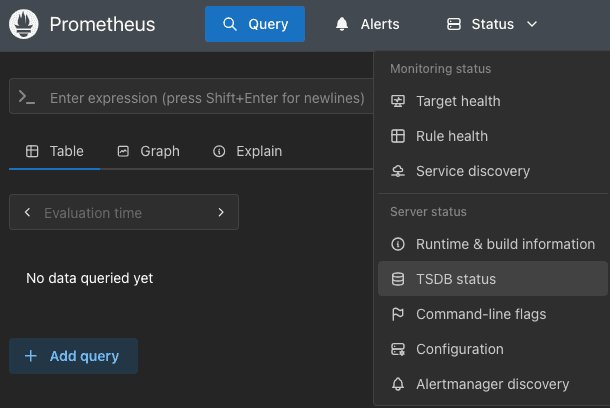Click the Prometheus torch logo
This screenshot has width=610, height=408.
tap(24, 24)
